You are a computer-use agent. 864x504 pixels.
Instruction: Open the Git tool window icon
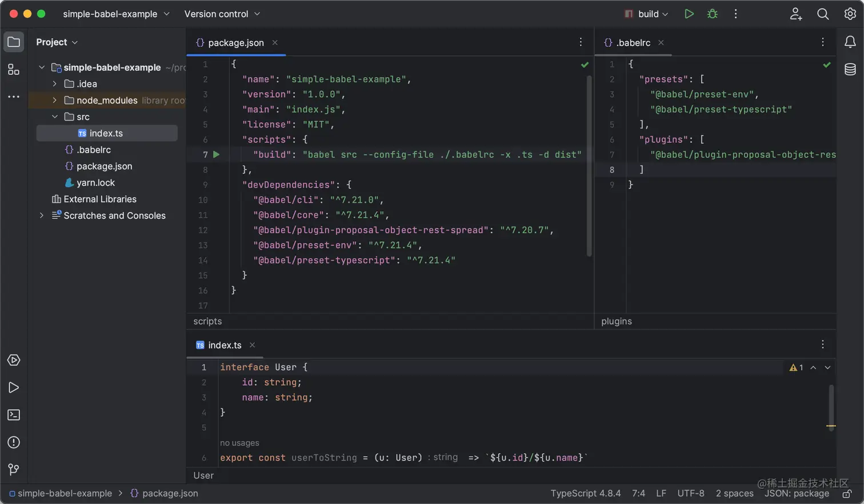coord(14,470)
